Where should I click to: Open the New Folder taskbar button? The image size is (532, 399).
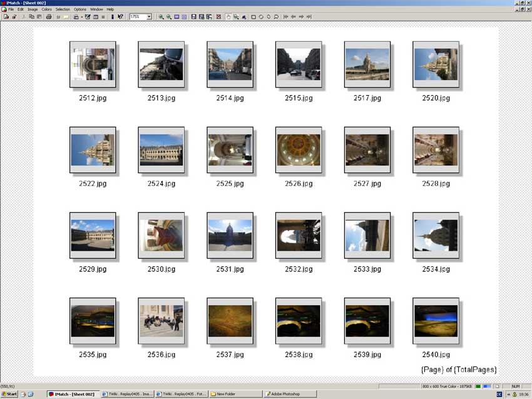[236, 394]
